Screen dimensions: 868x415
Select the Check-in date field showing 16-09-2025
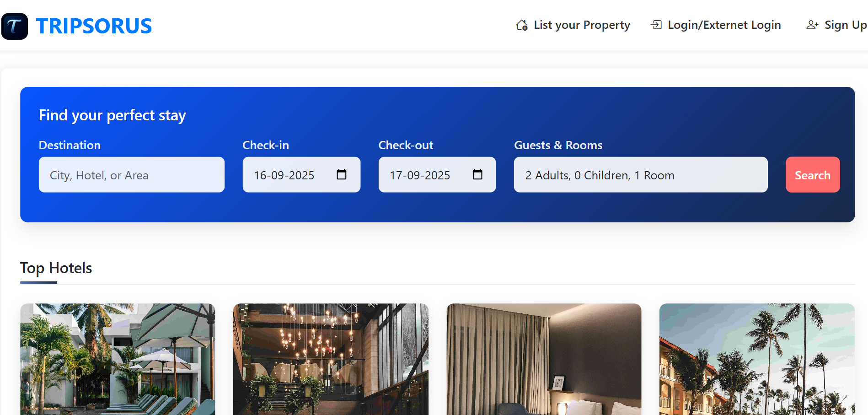301,175
